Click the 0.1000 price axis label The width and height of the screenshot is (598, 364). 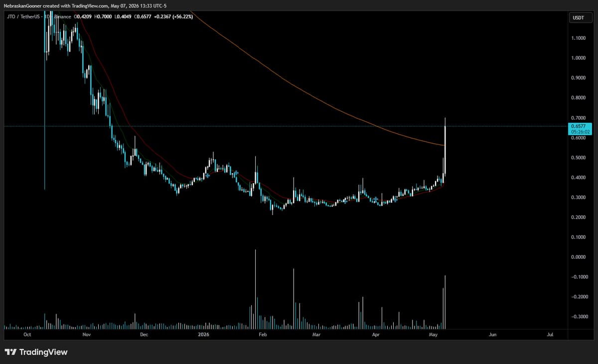pyautogui.click(x=579, y=237)
